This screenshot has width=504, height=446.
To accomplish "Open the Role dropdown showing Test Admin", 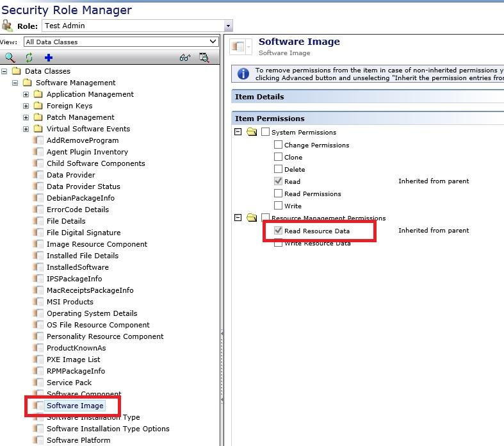I will pos(228,26).
